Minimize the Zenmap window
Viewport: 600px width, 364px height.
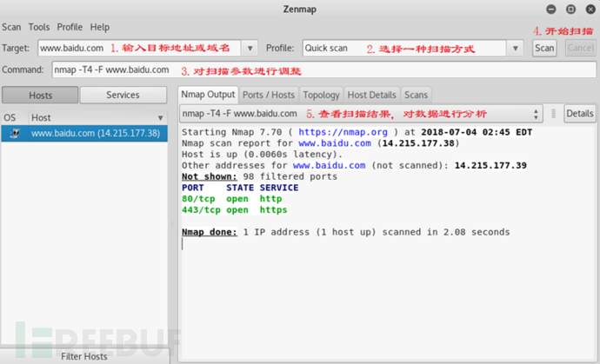[x=551, y=10]
